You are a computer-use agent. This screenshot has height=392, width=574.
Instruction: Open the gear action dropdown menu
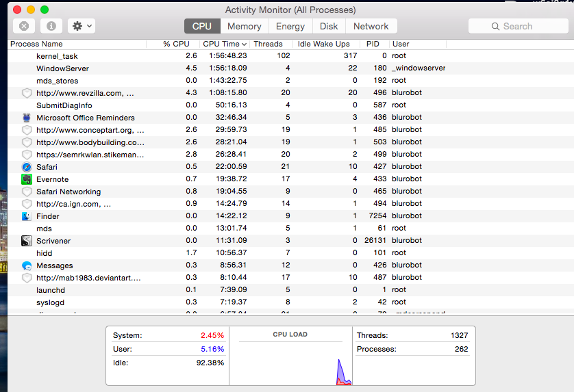(82, 26)
